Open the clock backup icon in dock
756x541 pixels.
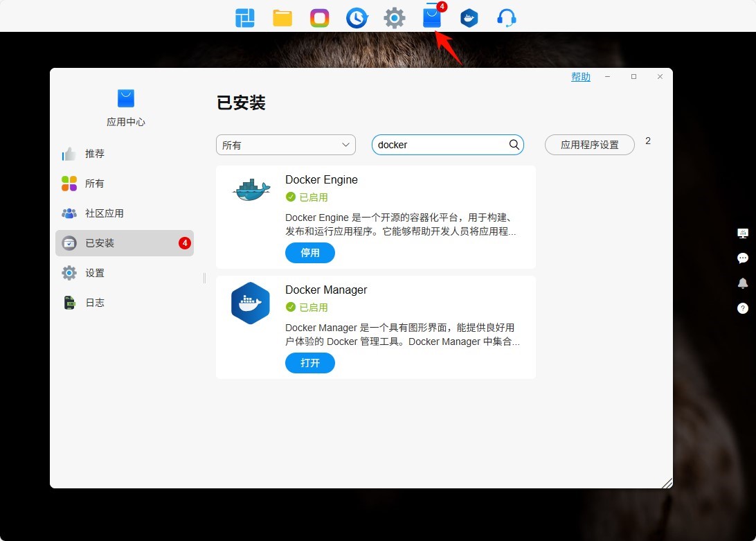tap(357, 18)
